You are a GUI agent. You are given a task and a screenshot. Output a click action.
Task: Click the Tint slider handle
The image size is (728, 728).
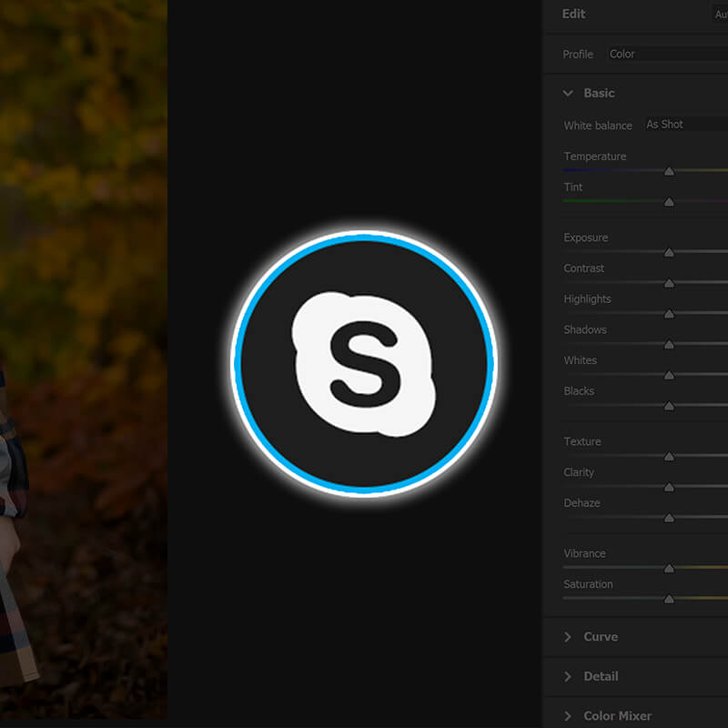click(x=669, y=202)
